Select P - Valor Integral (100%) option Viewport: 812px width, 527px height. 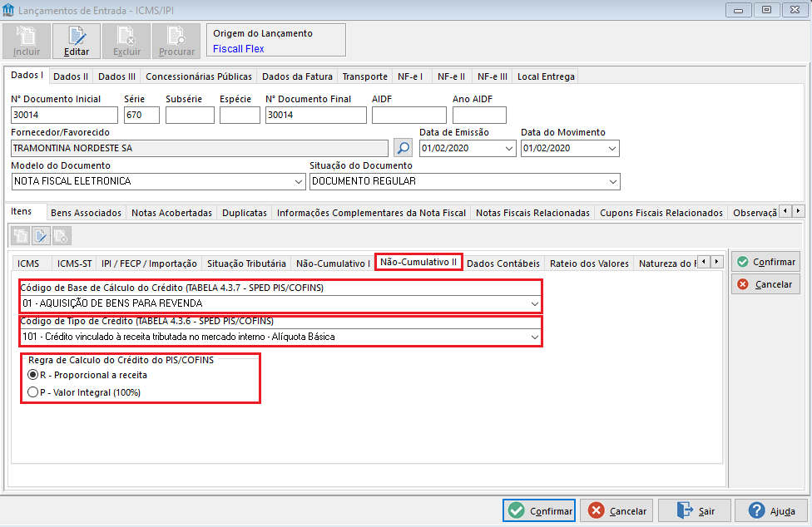pyautogui.click(x=84, y=392)
